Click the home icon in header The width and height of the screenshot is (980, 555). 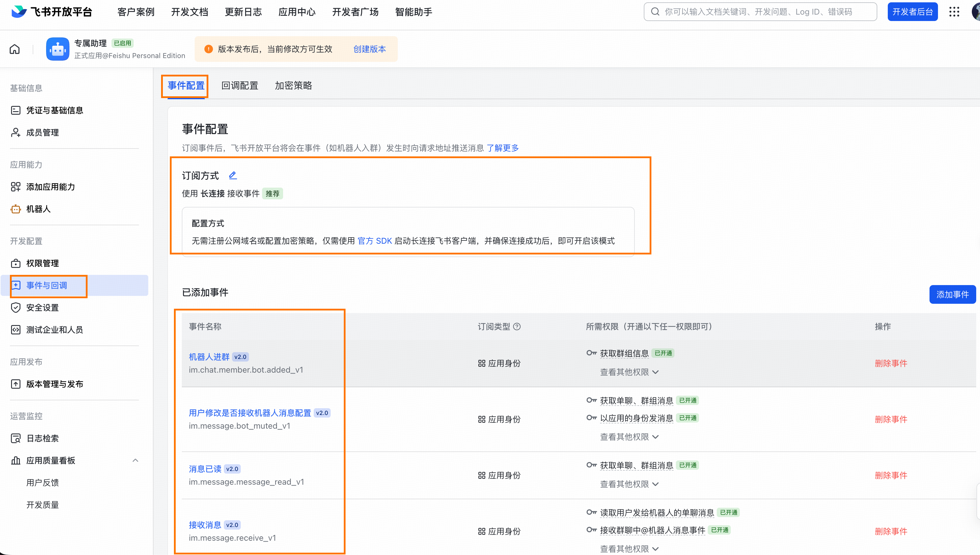point(15,49)
